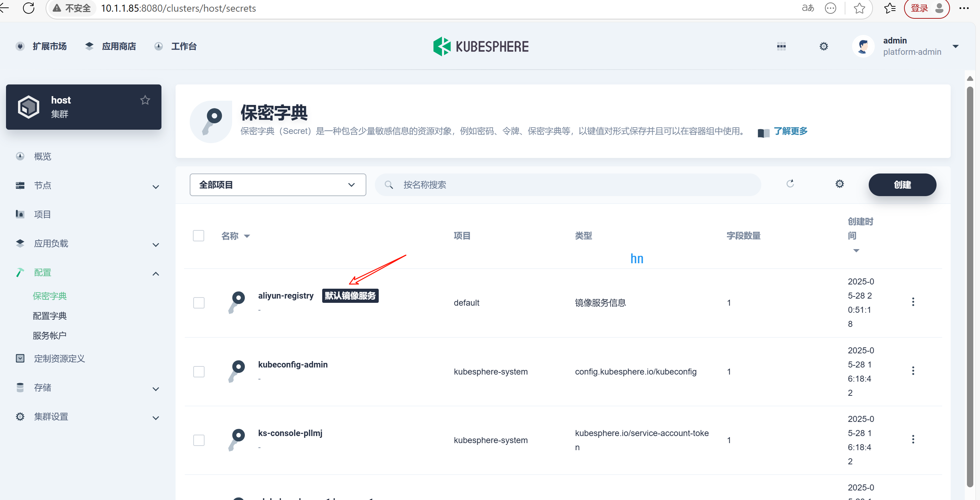Toggle the select-all header checkbox
The width and height of the screenshot is (980, 500).
[198, 236]
